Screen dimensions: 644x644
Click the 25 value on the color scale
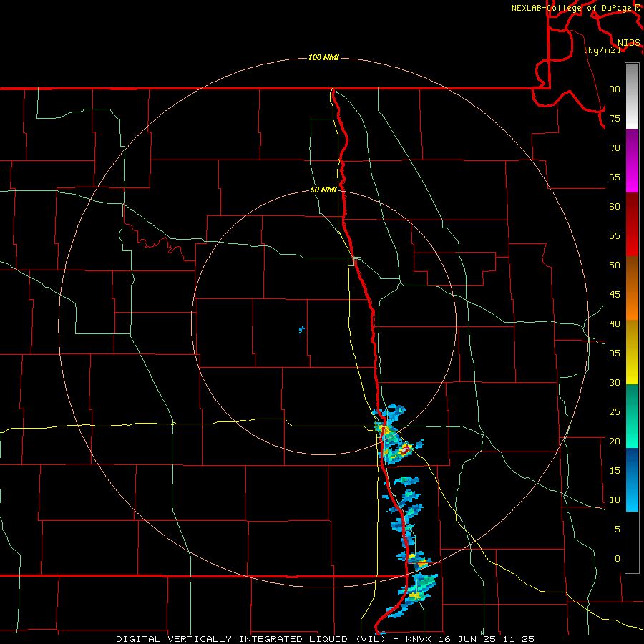click(x=615, y=412)
